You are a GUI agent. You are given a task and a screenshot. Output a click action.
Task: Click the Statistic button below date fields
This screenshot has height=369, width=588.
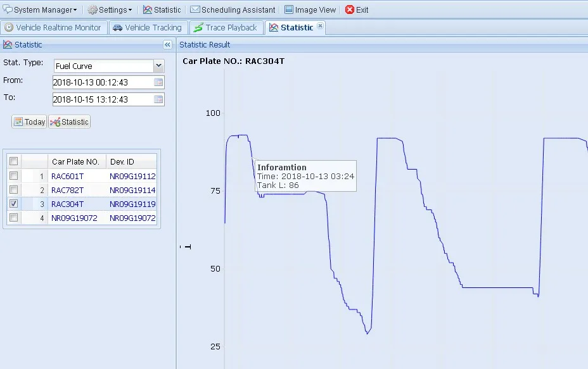70,122
